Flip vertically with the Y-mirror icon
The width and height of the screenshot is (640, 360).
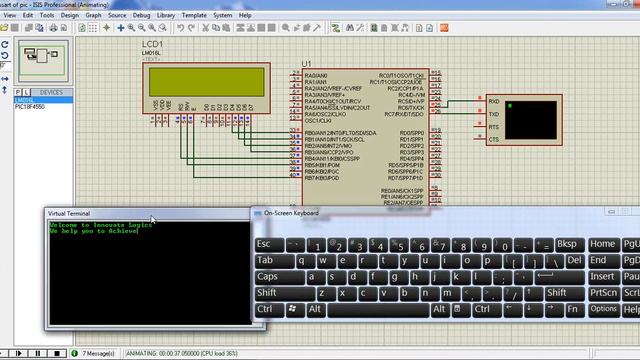click(4, 90)
